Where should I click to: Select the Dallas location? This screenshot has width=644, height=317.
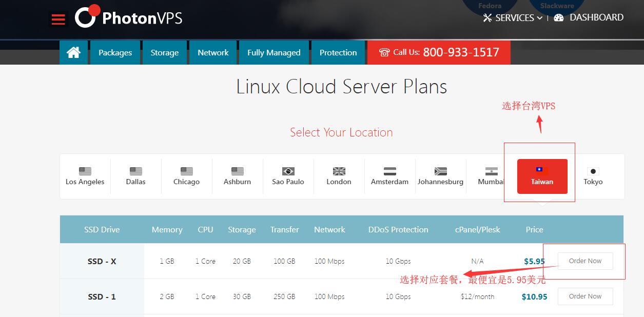pos(136,176)
